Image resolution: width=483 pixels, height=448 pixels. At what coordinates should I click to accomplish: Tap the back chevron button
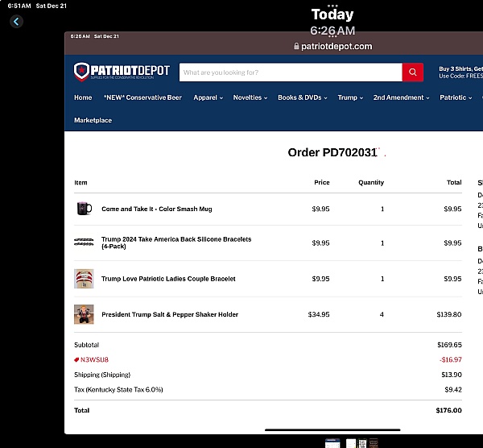click(16, 22)
